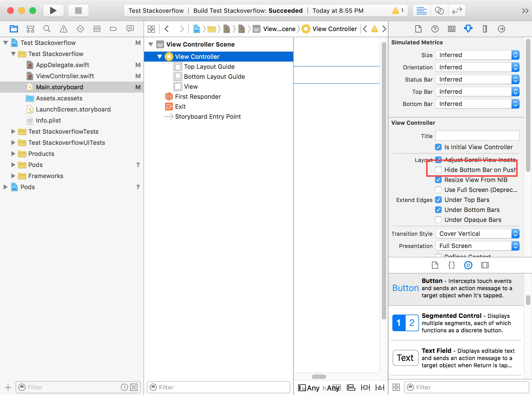Select Top Layout Guide in outline
Screen dimensions: 532x395
point(209,67)
